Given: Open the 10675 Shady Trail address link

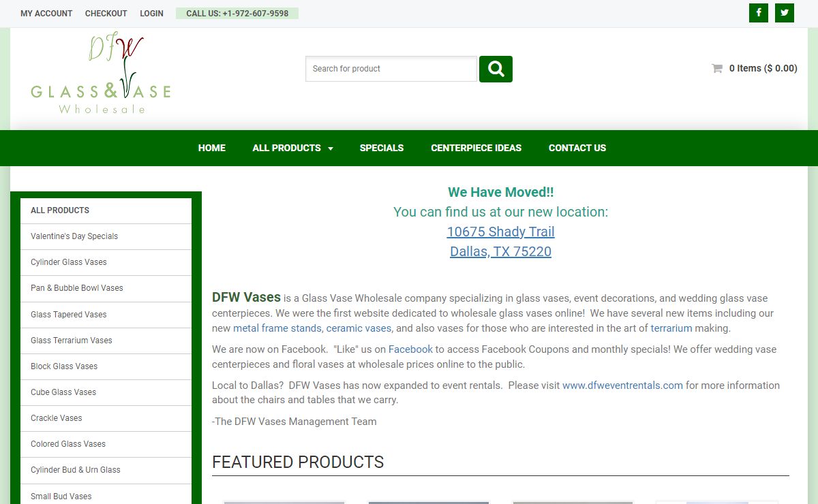Looking at the screenshot, I should click(501, 232).
